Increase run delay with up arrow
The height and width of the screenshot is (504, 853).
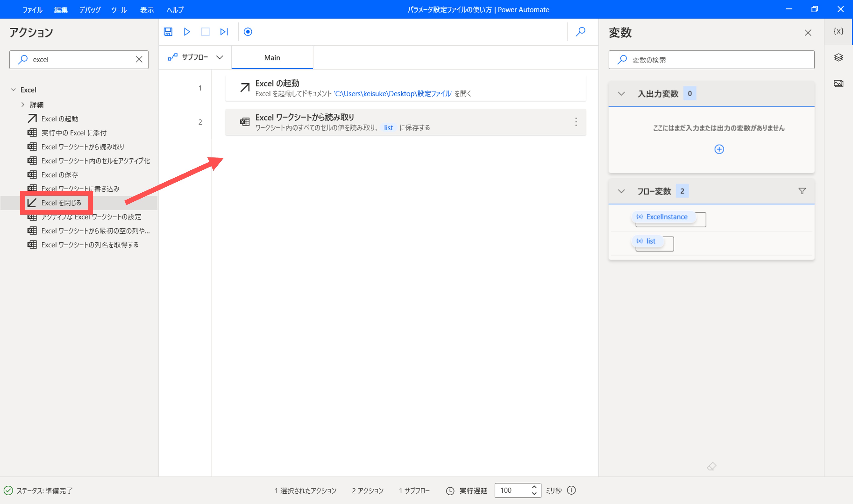pyautogui.click(x=534, y=487)
